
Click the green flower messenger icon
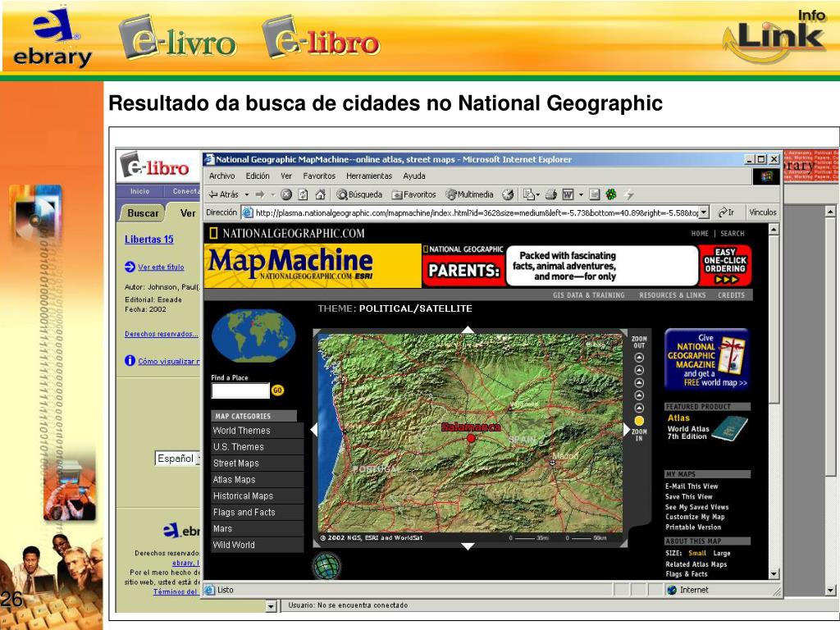coord(610,194)
